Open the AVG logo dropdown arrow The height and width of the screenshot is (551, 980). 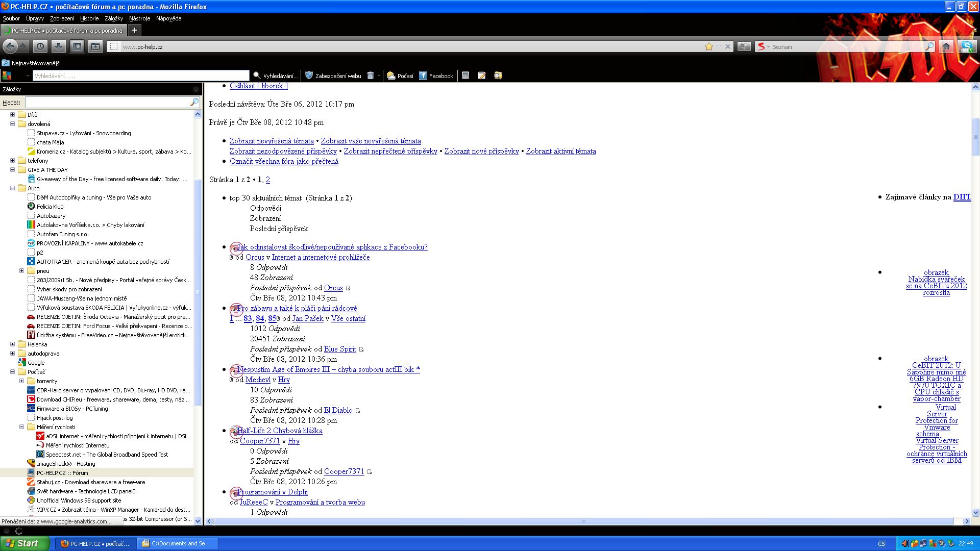[28, 76]
